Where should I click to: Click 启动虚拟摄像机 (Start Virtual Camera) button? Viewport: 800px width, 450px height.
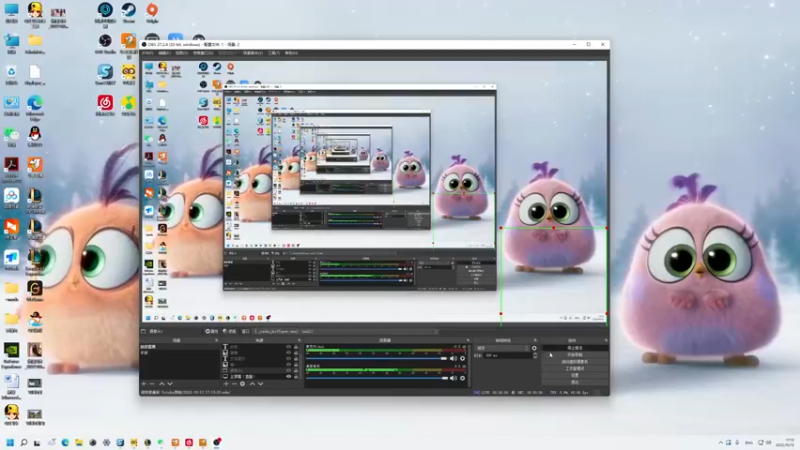coord(575,362)
